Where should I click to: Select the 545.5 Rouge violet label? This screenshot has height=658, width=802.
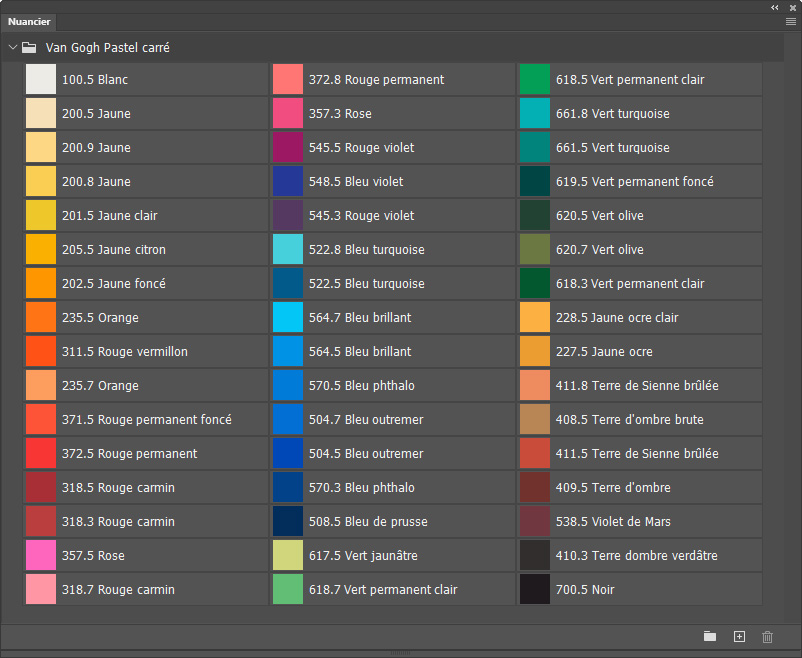pyautogui.click(x=362, y=148)
